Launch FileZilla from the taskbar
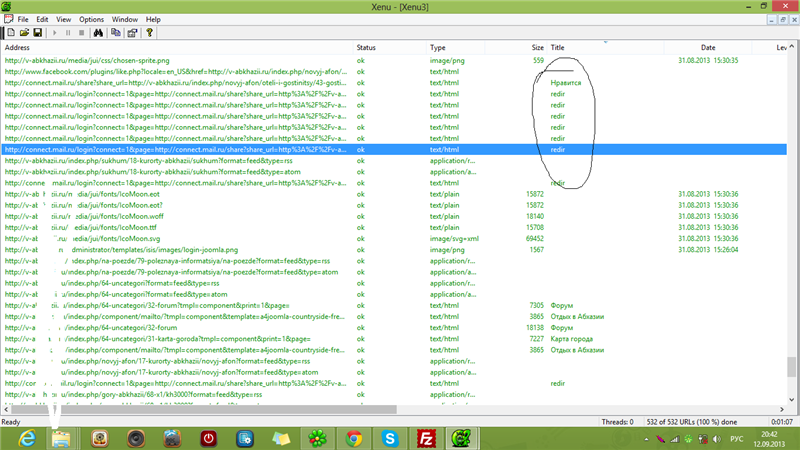 click(425, 437)
